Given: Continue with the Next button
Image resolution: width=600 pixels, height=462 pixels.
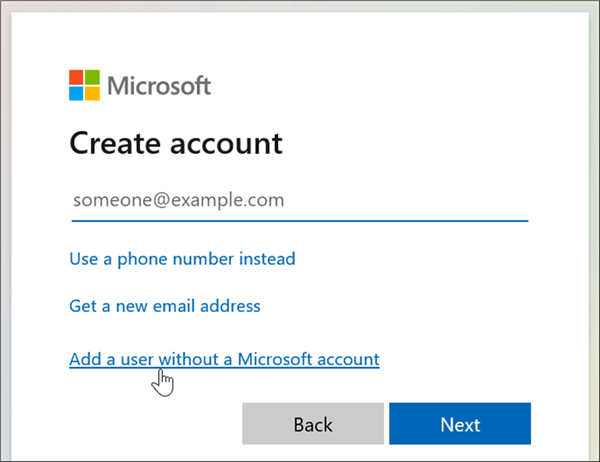Looking at the screenshot, I should pyautogui.click(x=460, y=424).
